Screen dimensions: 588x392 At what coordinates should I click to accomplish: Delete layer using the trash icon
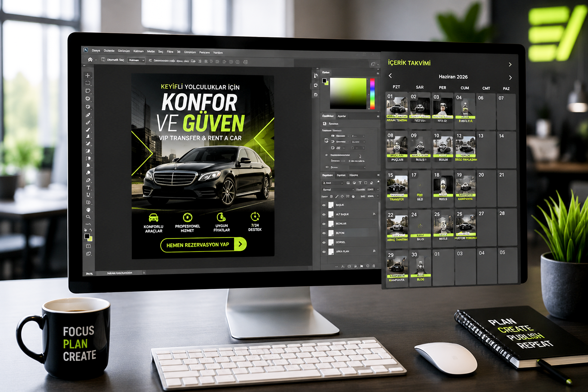[374, 266]
